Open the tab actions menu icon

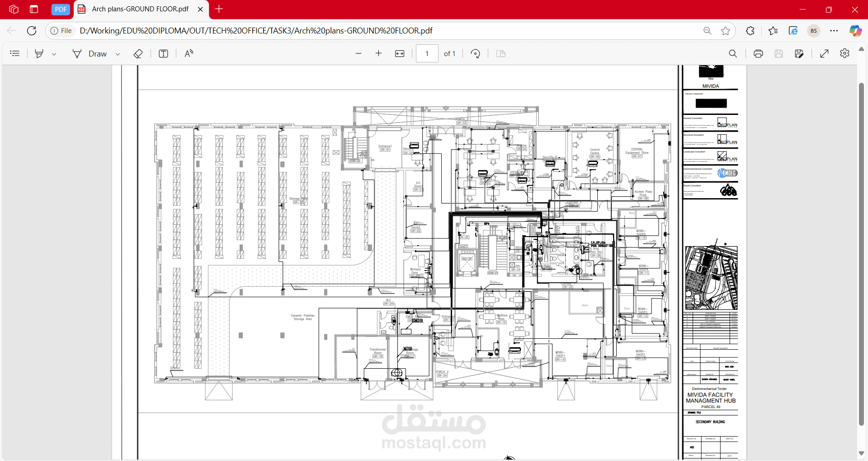point(34,9)
